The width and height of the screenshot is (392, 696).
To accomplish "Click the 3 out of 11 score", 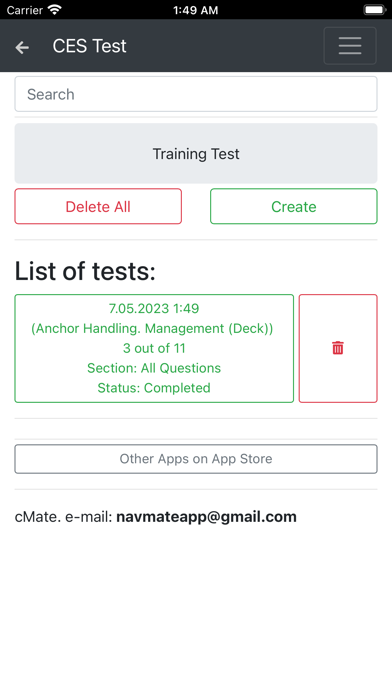I will [154, 348].
